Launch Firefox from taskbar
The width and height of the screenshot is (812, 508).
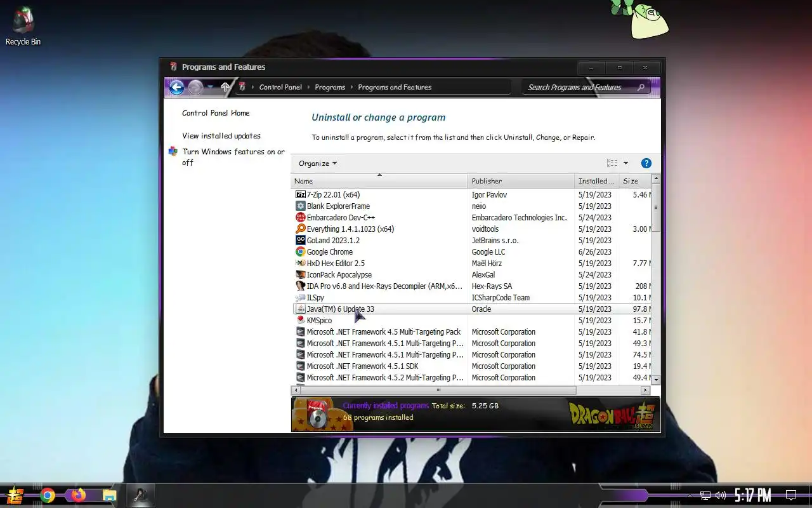(78, 495)
